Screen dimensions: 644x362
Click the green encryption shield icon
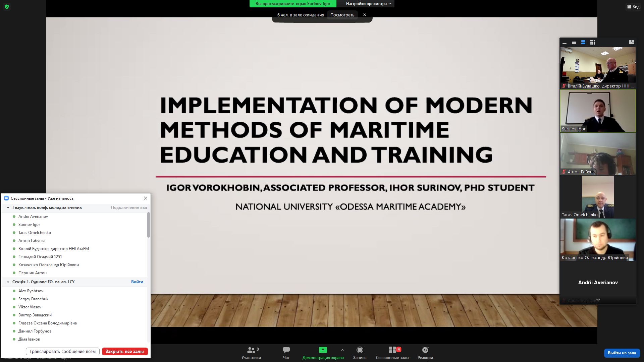click(x=7, y=7)
